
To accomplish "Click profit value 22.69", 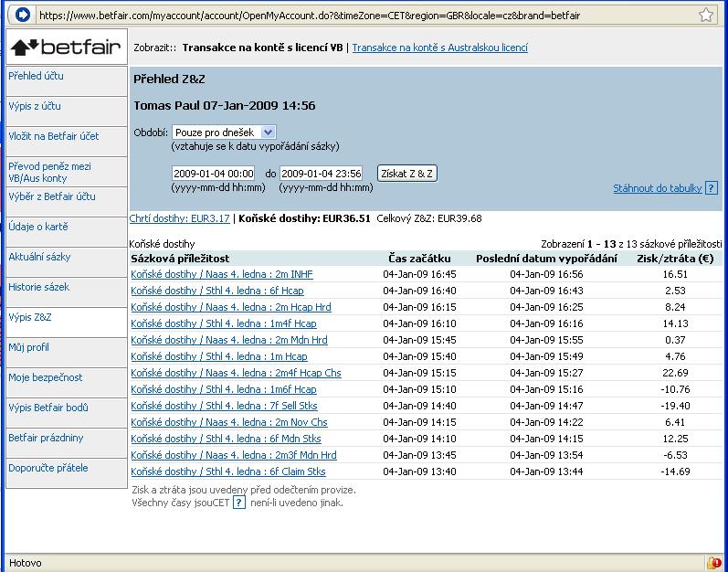I will (675, 373).
